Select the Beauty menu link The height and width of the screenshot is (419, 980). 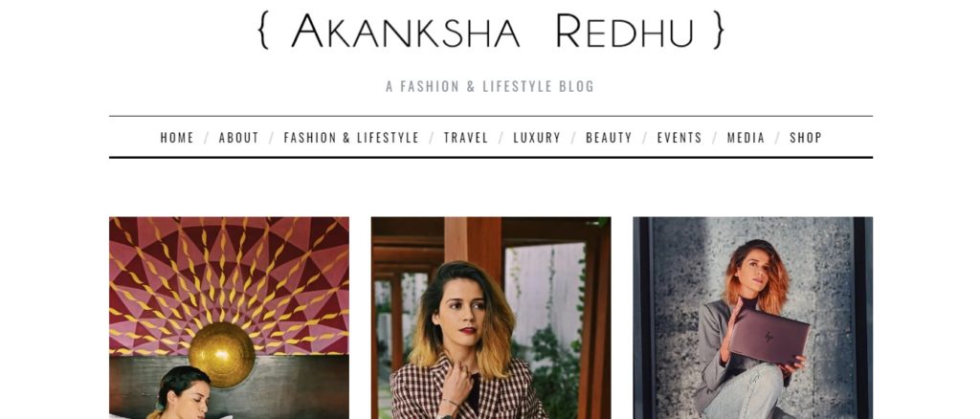[x=609, y=138]
